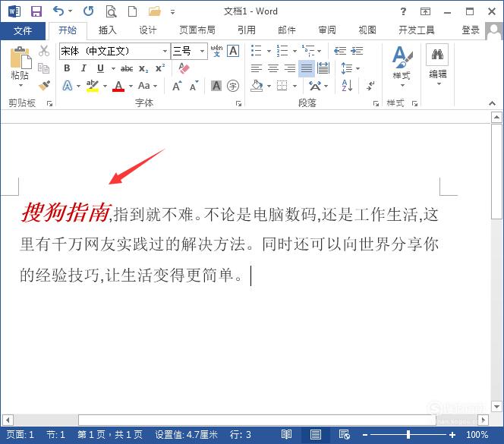
Task: Expand the font color dropdown arrow
Action: [x=131, y=87]
